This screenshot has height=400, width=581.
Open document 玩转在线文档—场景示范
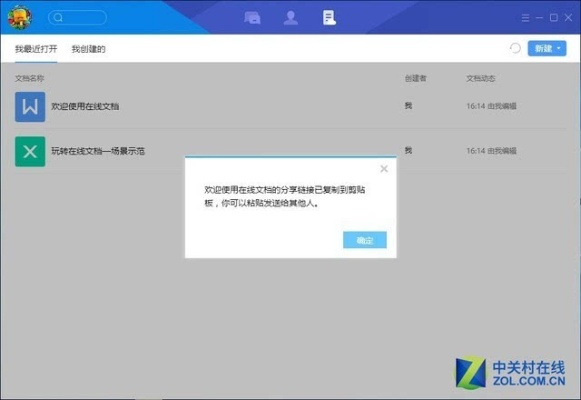point(98,151)
